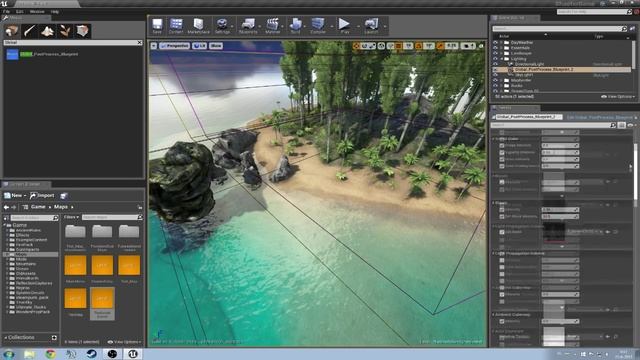Click the Save All icon in Content Browser
Viewport: 640px width, 360px height.
coord(64,196)
